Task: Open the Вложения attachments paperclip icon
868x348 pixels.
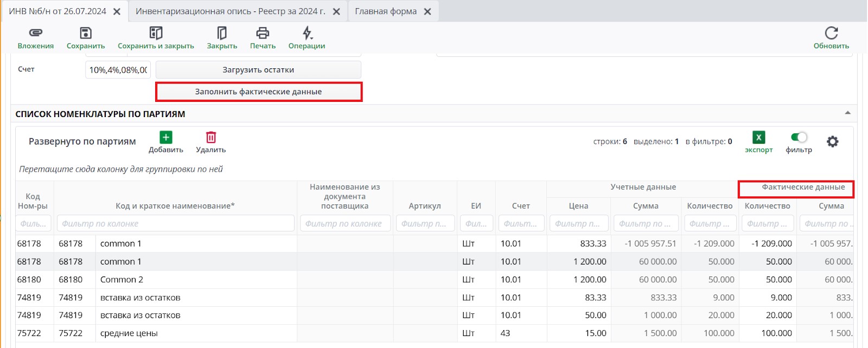Action: click(36, 33)
